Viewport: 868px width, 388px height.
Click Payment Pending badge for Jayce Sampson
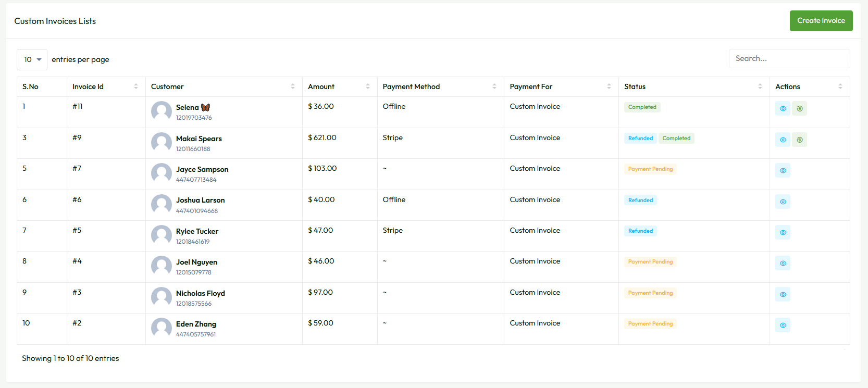coord(650,169)
